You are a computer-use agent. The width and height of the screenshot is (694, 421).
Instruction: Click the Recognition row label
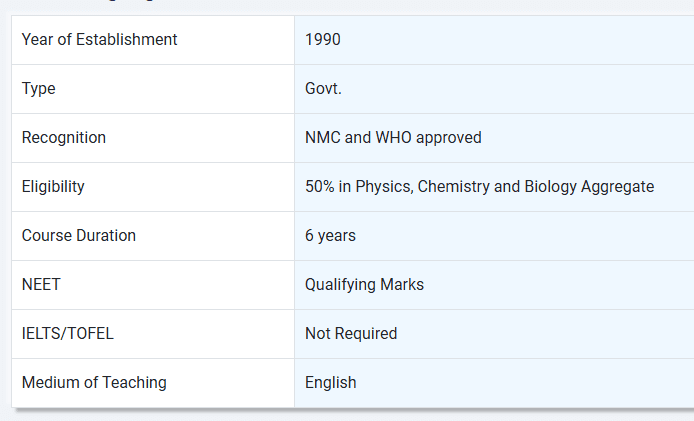(64, 138)
